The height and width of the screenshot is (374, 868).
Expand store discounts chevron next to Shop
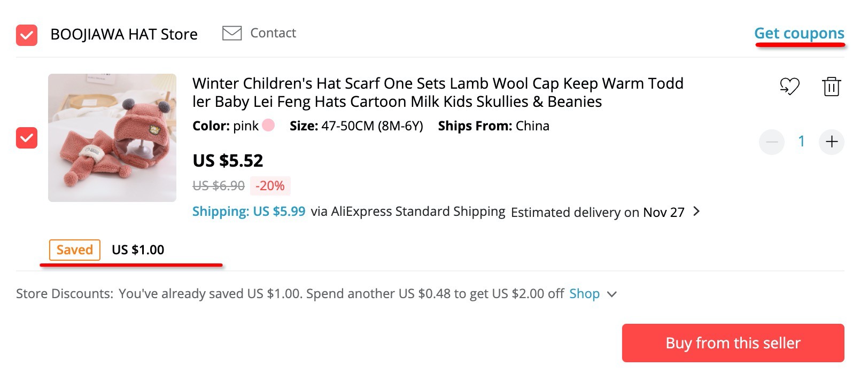click(613, 294)
